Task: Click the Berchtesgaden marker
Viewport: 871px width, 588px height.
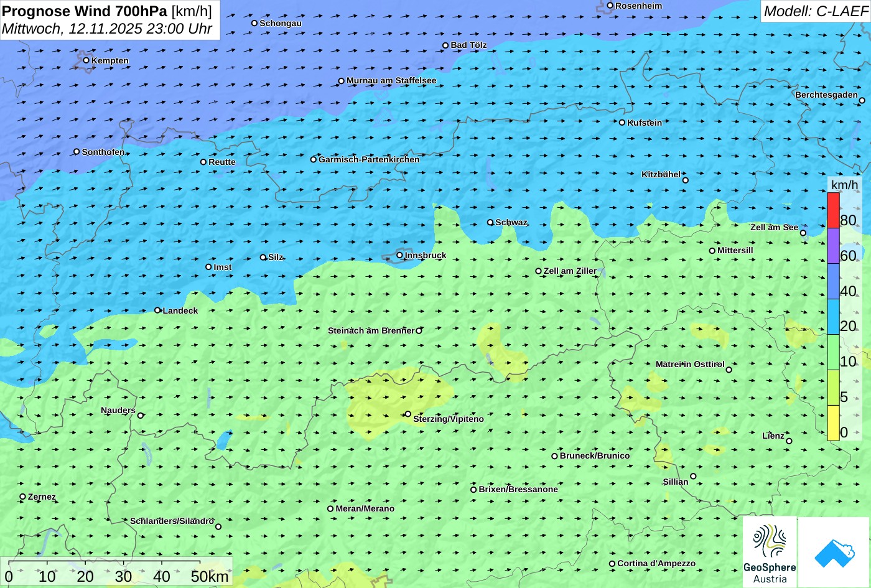Action: point(862,100)
